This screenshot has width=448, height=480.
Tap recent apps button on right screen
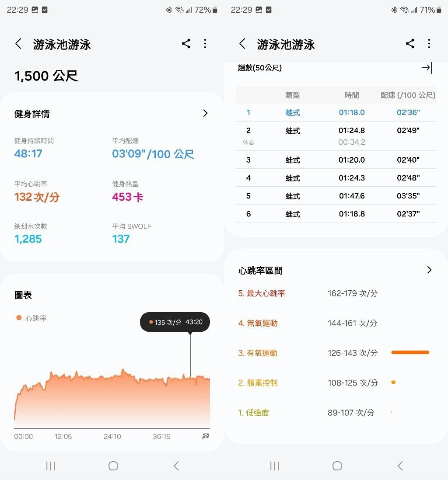pyautogui.click(x=275, y=466)
